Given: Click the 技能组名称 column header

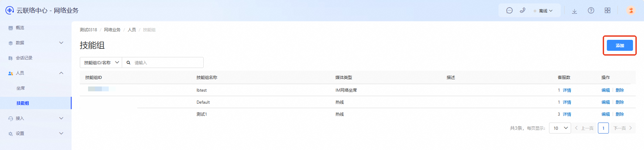Looking at the screenshot, I should (207, 78).
